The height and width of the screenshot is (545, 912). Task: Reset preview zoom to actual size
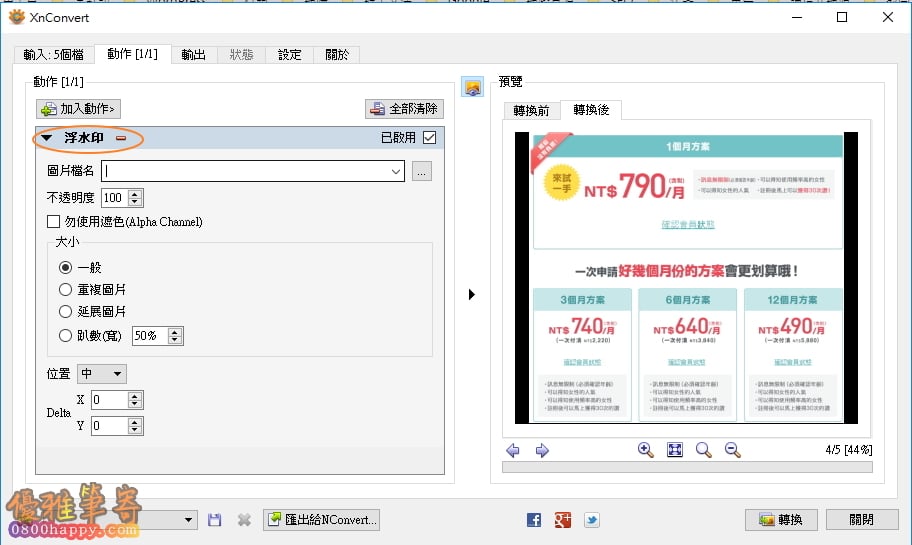[x=704, y=450]
